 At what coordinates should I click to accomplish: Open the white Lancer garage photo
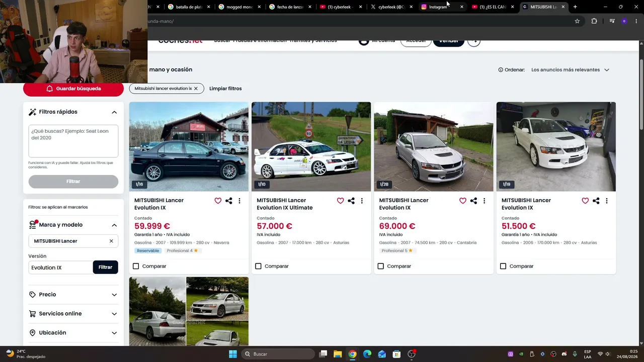coord(556,147)
